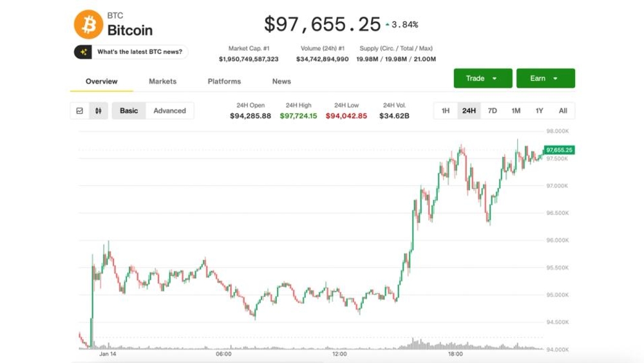The image size is (644, 363).
Task: Expand the Trade dropdown button
Action: coord(482,79)
